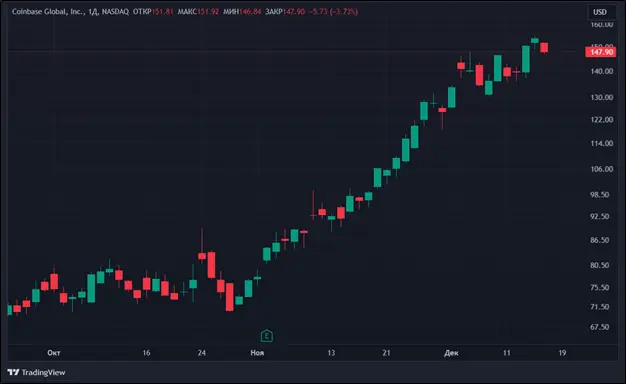This screenshot has height=384, width=626.
Task: Select the 147.90 current price label
Action: [x=601, y=52]
